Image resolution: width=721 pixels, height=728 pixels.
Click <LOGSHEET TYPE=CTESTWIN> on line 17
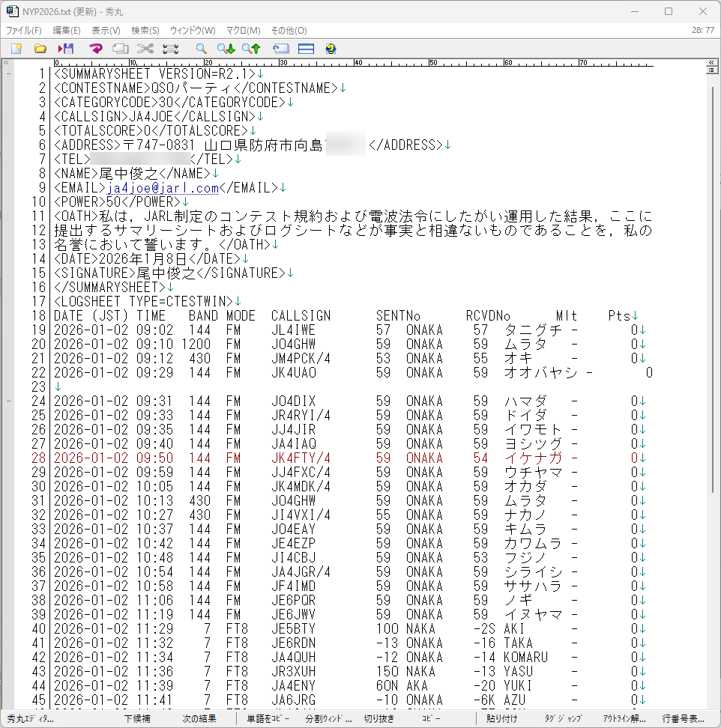pos(143,302)
